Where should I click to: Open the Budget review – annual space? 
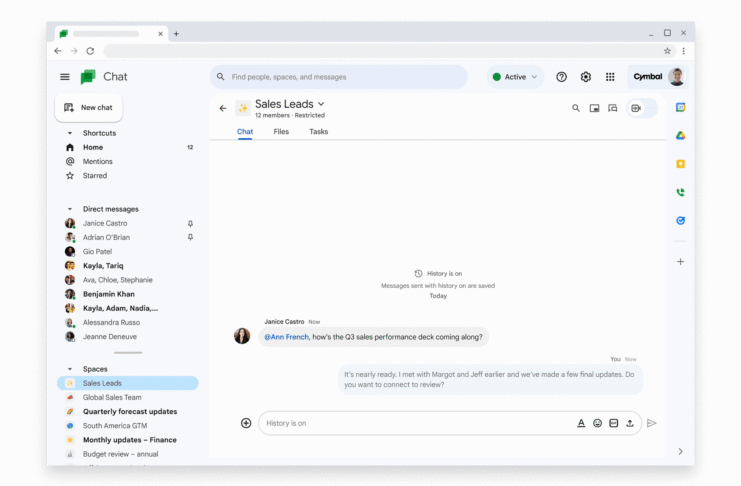pyautogui.click(x=128, y=454)
